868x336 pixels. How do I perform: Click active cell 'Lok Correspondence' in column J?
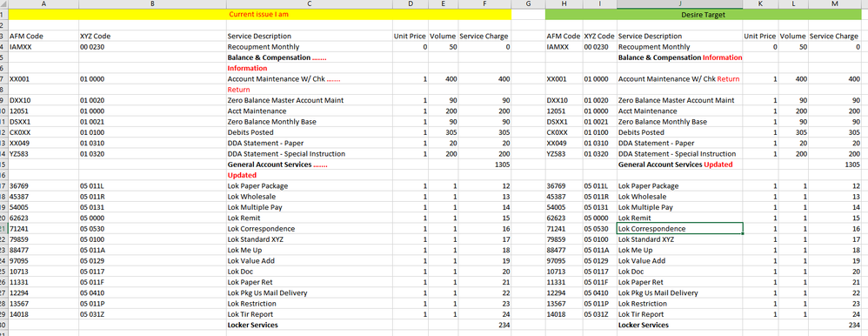[680, 228]
